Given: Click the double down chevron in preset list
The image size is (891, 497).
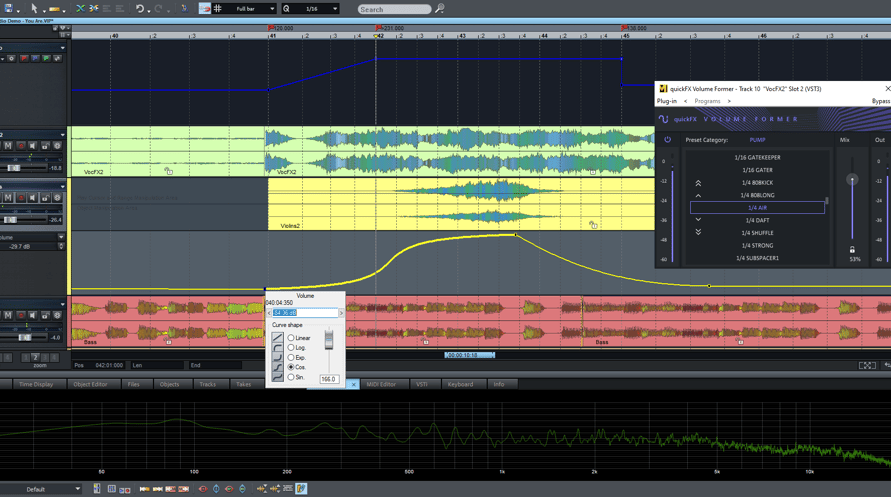Looking at the screenshot, I should (x=698, y=232).
